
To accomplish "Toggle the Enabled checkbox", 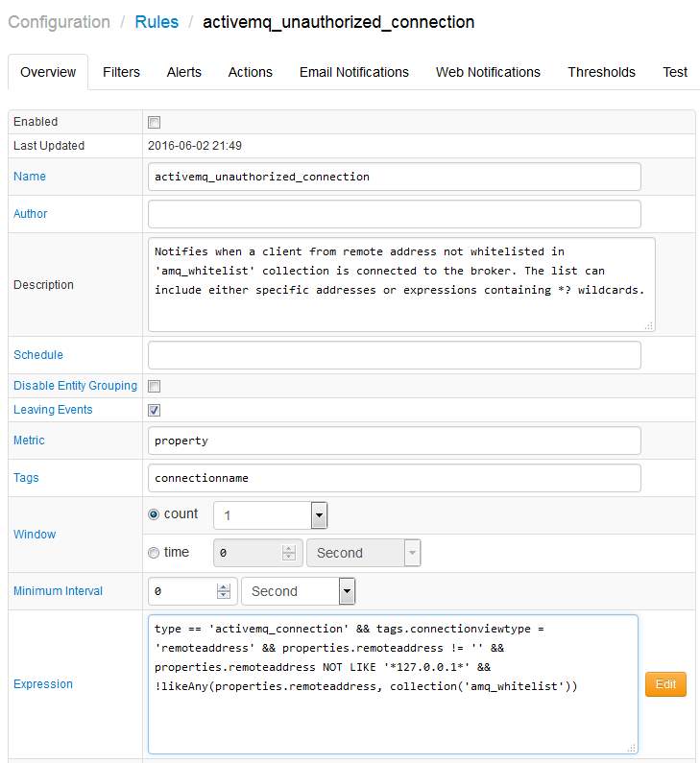I will pos(154,122).
